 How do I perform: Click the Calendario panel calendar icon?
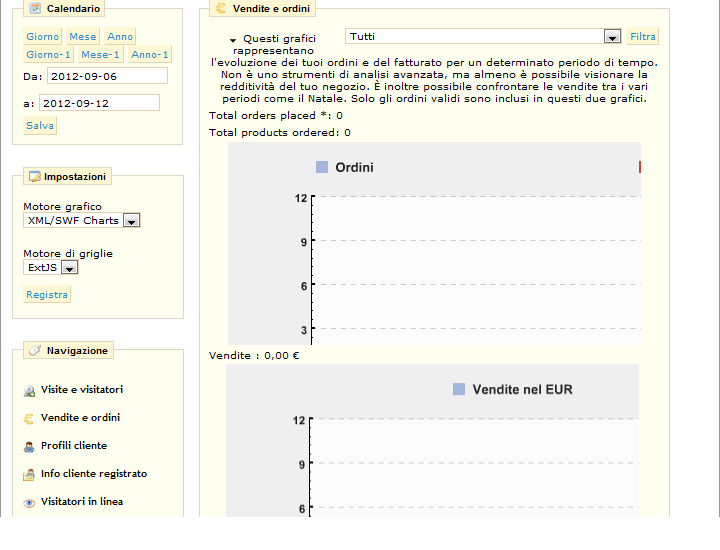pos(35,9)
